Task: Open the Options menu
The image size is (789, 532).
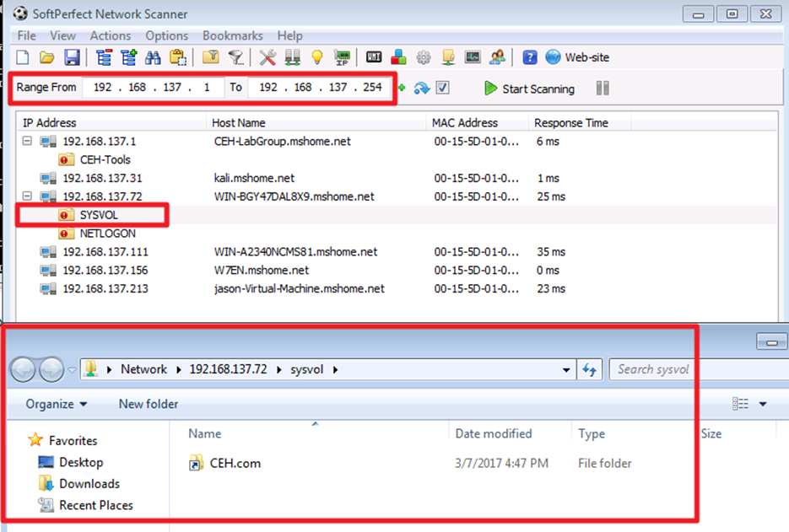Action: (166, 35)
